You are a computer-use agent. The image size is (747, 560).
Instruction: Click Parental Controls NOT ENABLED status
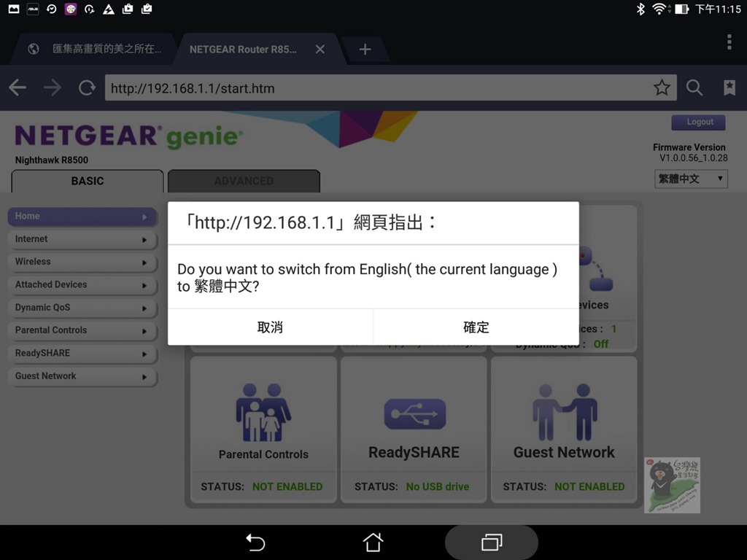pyautogui.click(x=287, y=486)
